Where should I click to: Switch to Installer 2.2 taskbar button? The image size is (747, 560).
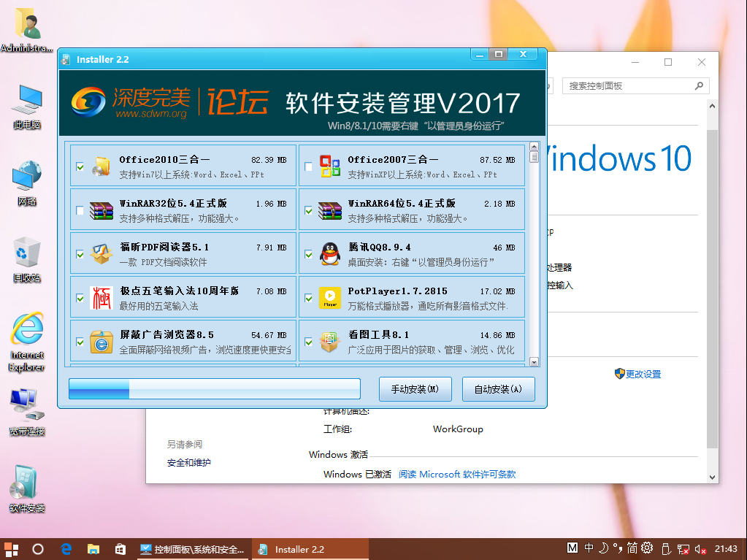click(x=310, y=550)
